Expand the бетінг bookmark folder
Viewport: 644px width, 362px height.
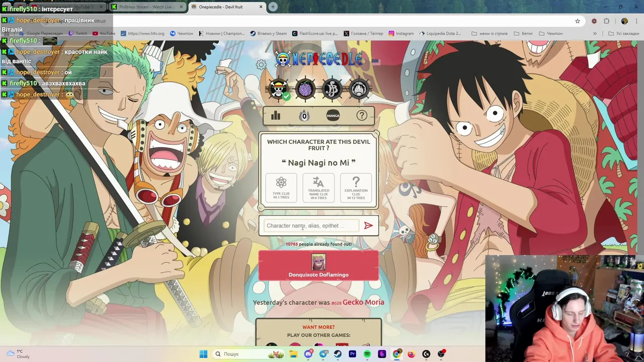(523, 34)
